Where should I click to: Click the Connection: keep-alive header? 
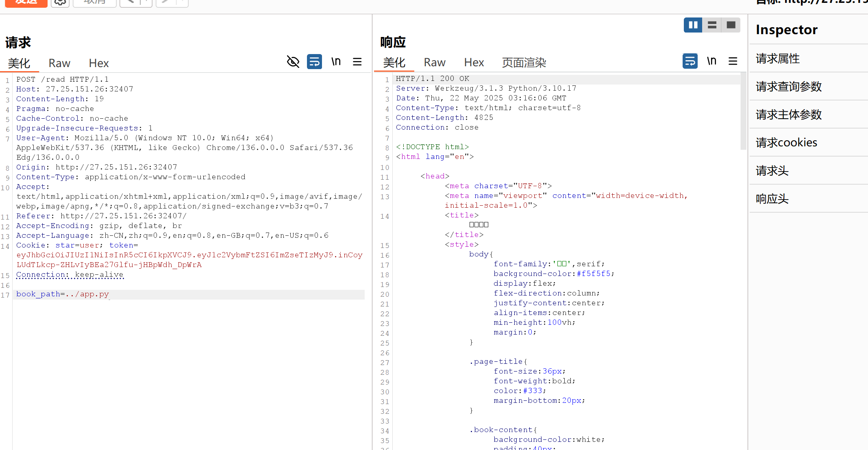point(70,274)
